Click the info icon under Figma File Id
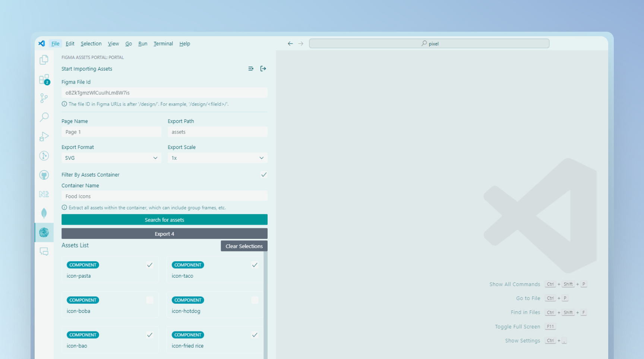644x359 pixels. [64, 104]
